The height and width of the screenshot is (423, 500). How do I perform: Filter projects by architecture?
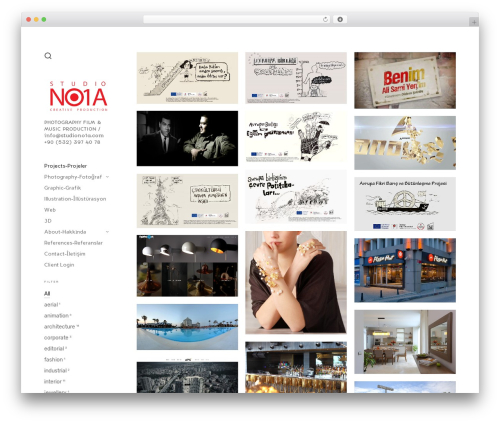[x=59, y=327]
